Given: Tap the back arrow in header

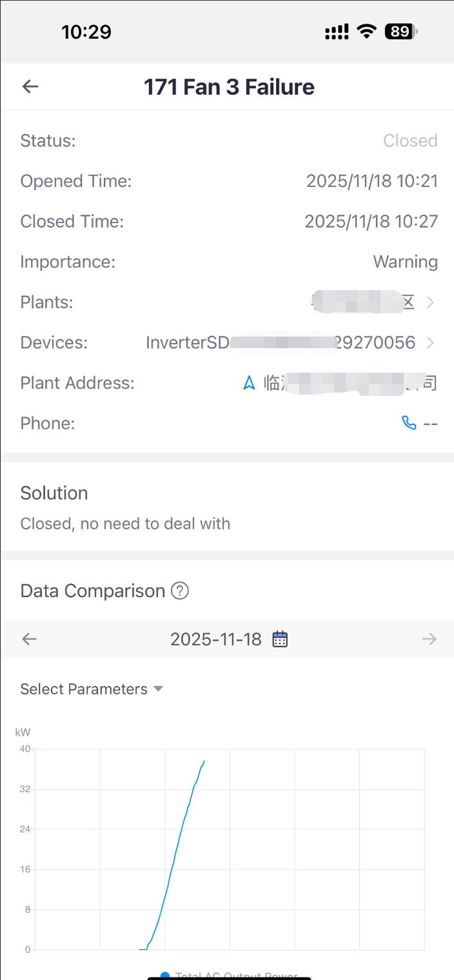Looking at the screenshot, I should click(30, 86).
